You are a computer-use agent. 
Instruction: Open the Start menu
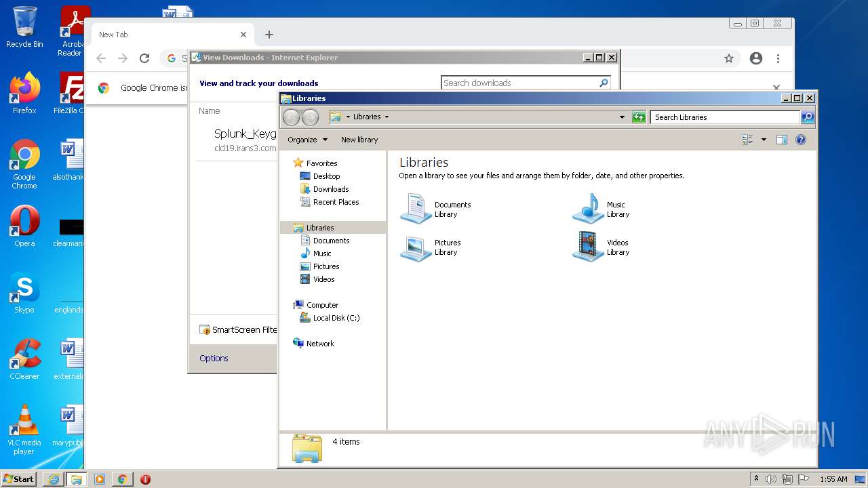click(18, 479)
